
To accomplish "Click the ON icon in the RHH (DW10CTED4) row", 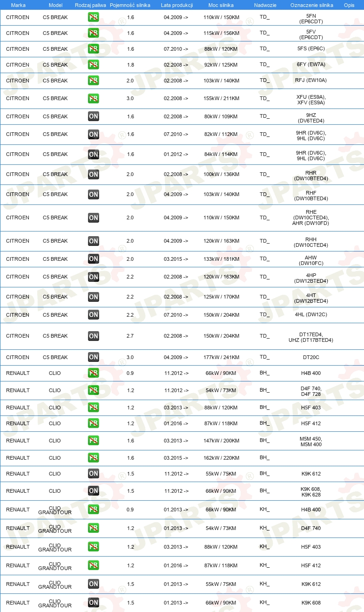I will (x=93, y=241).
